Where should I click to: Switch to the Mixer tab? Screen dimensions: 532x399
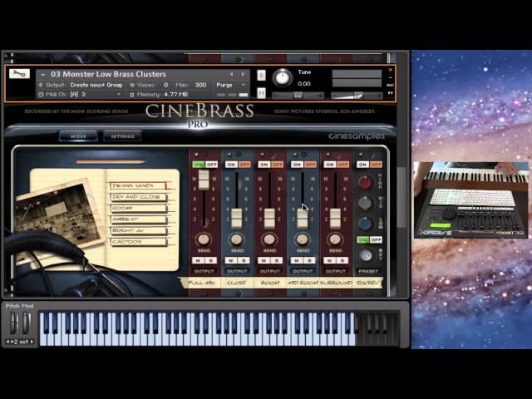pos(78,136)
